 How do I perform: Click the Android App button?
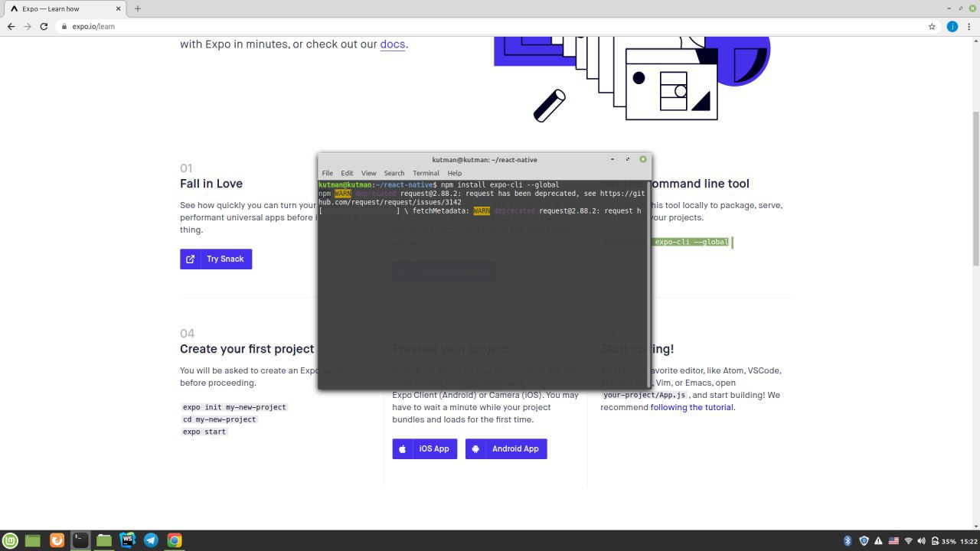coord(506,448)
